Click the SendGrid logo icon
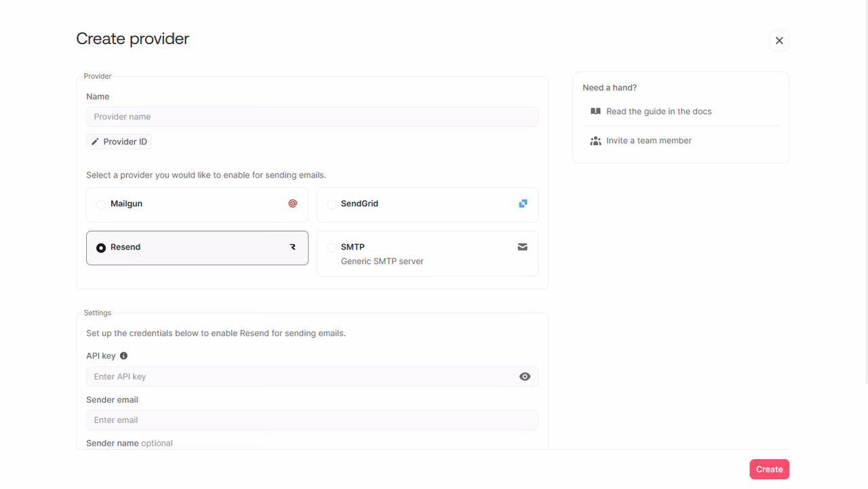Viewport: 868px width, 489px height. coord(523,203)
